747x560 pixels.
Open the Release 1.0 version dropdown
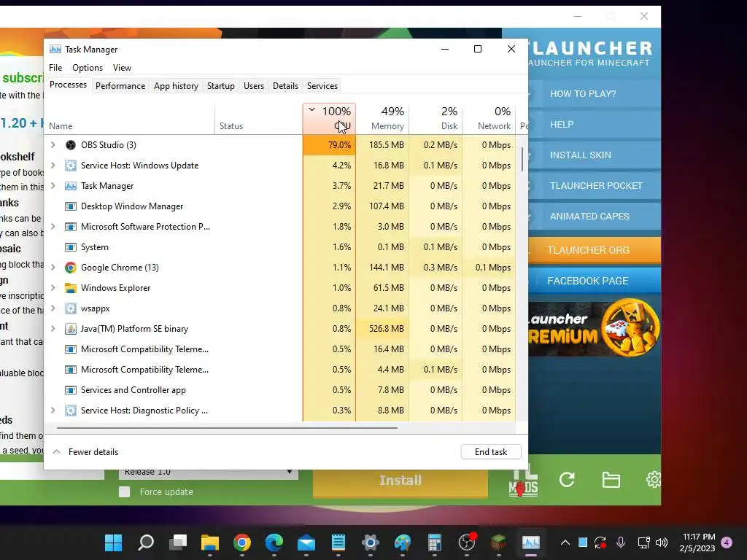[208, 472]
